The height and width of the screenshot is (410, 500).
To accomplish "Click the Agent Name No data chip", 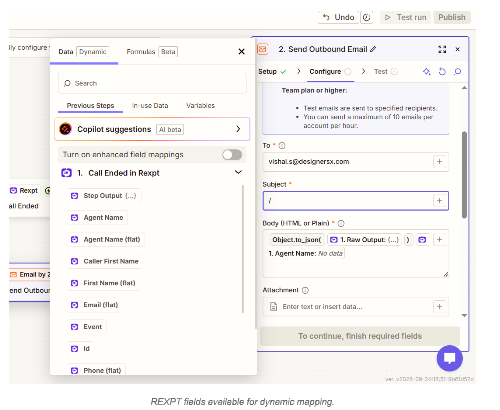I will point(306,254).
